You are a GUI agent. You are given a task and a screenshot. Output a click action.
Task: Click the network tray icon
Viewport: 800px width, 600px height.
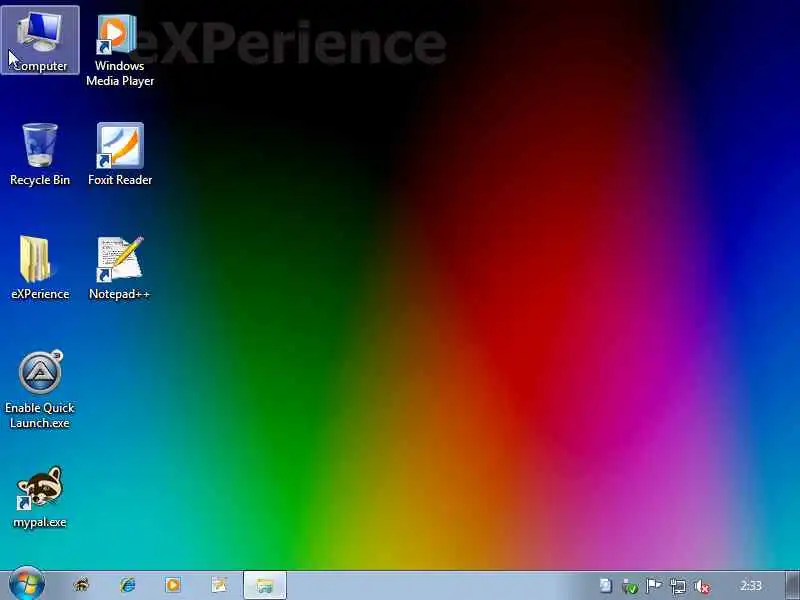678,586
